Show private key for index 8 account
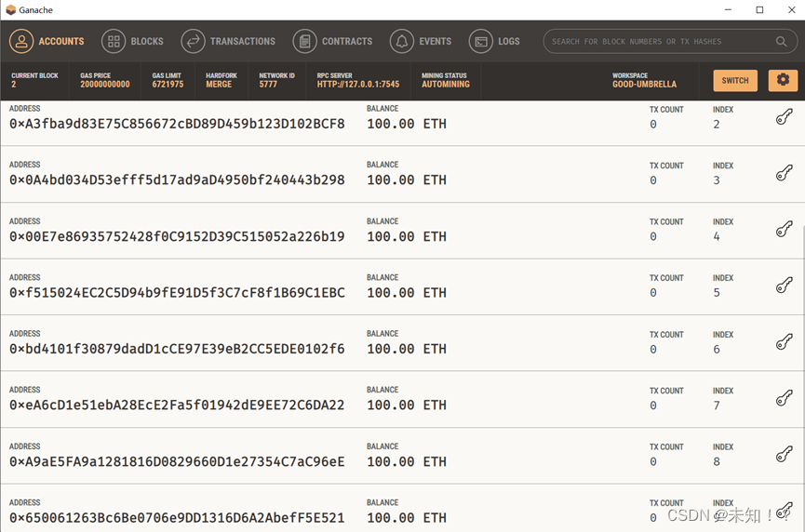 pyautogui.click(x=784, y=454)
